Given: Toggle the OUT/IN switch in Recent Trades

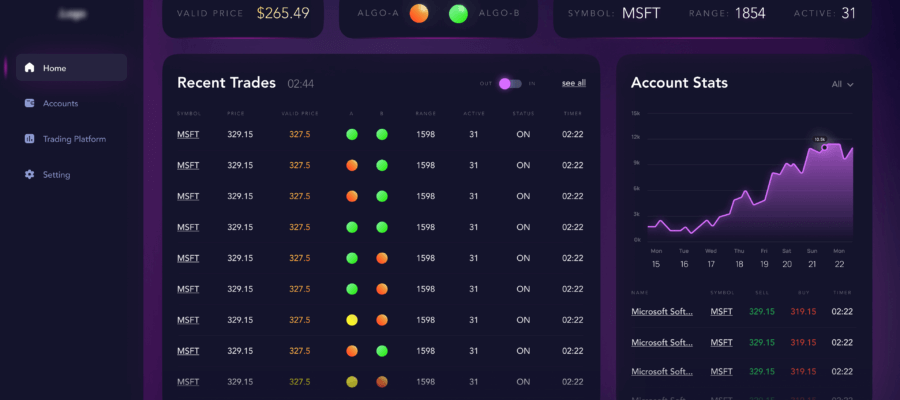Looking at the screenshot, I should click(510, 84).
